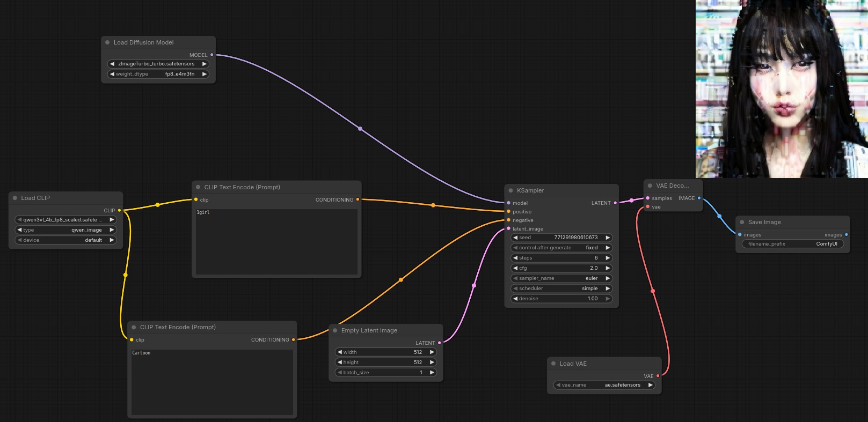Collapse the Load Diffusion Model node dot
The width and height of the screenshot is (868, 422).
pyautogui.click(x=107, y=42)
